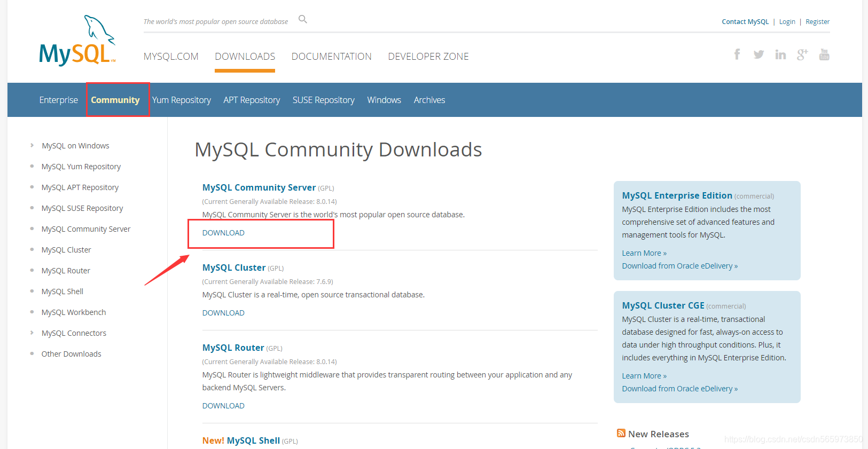Open MySQL SUSE Repository sidebar link
Image resolution: width=868 pixels, height=449 pixels.
click(82, 208)
